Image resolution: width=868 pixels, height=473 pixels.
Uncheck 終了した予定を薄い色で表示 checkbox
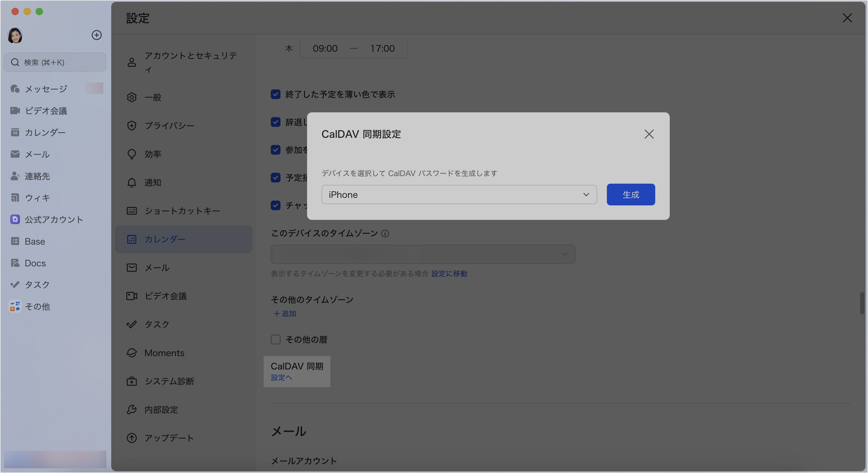coord(276,94)
